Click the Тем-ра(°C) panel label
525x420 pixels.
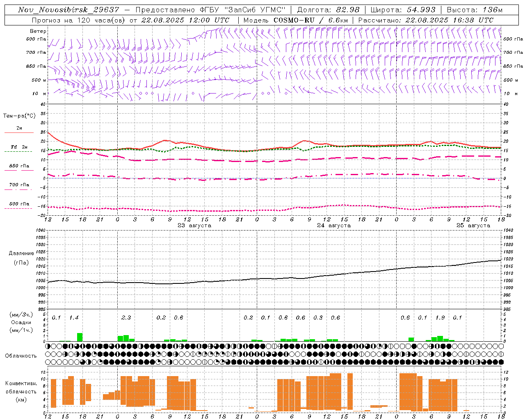pos(19,116)
